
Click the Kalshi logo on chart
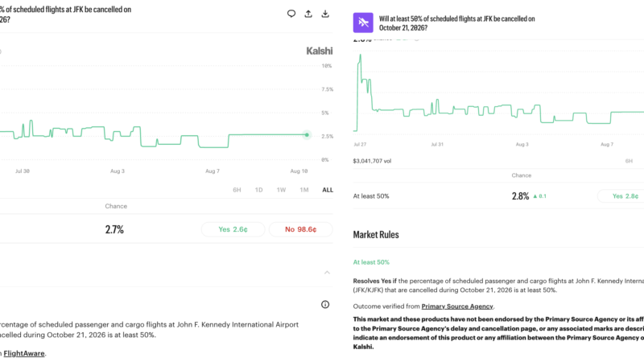(319, 51)
